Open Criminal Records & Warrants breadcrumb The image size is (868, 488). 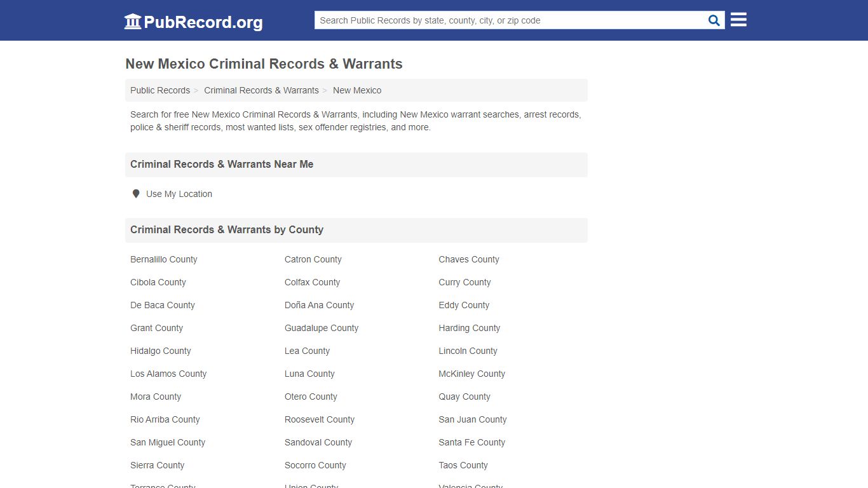(261, 90)
